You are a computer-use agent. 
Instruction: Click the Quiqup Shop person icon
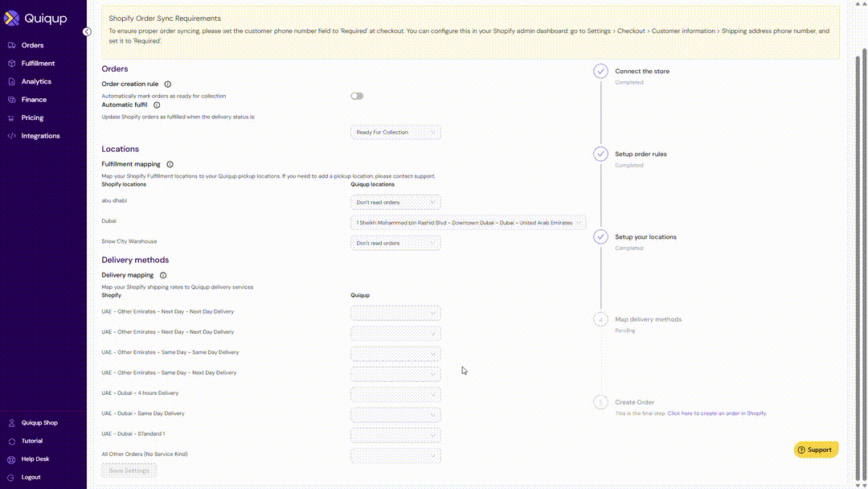11,423
